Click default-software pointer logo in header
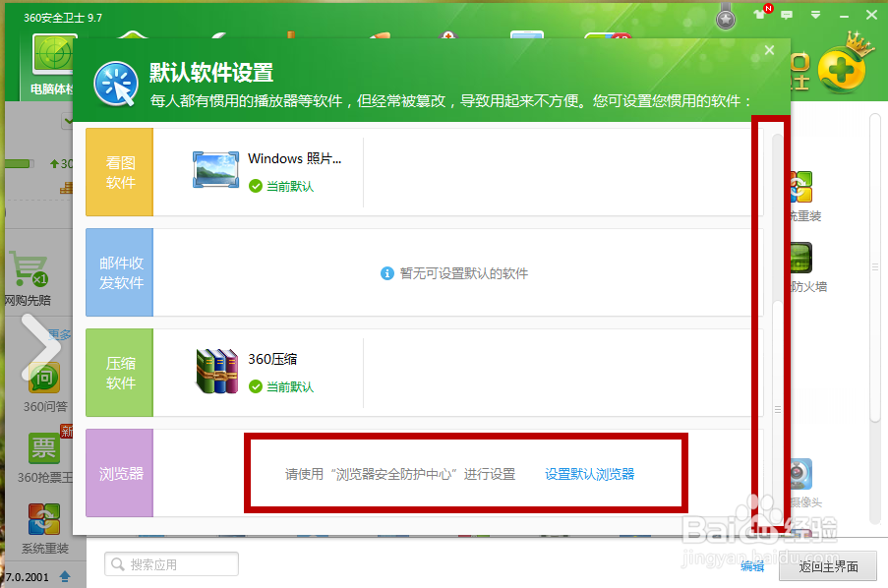The height and width of the screenshot is (588, 888). 116,84
